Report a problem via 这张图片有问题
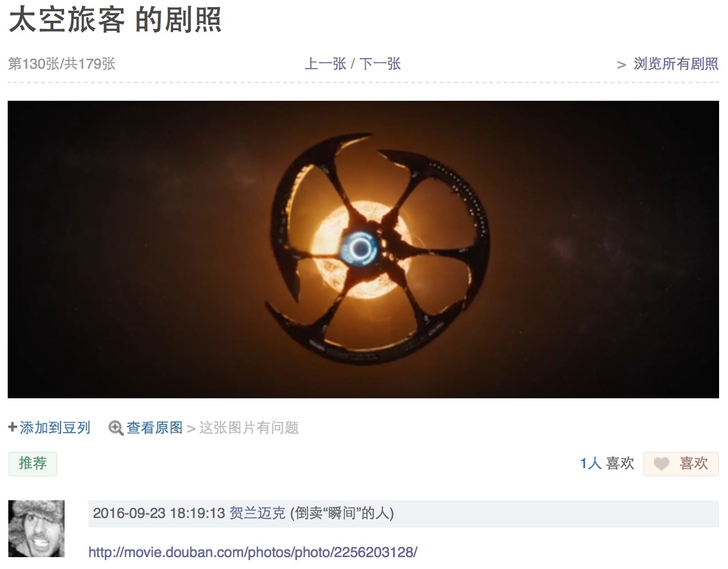 coord(249,427)
